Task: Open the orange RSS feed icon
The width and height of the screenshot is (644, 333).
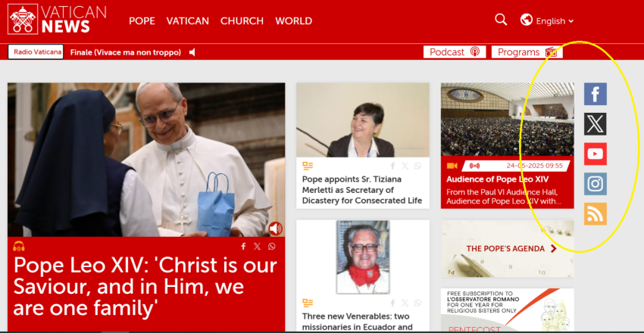Action: click(595, 213)
